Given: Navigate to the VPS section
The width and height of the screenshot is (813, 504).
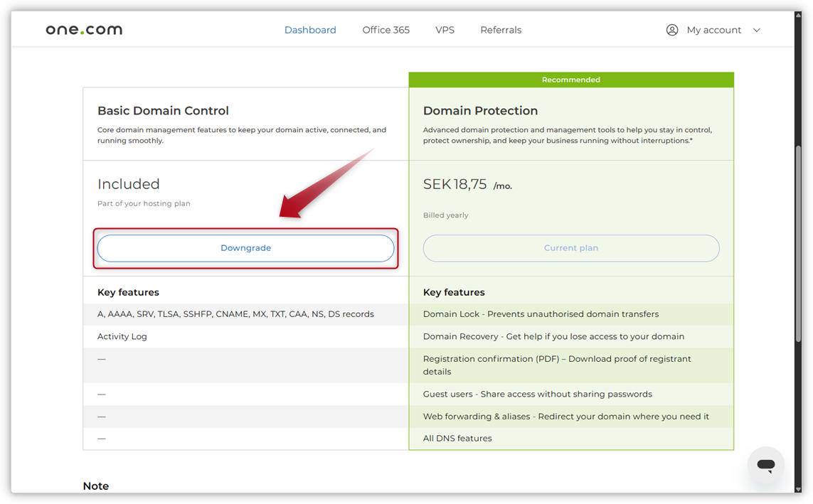Looking at the screenshot, I should pos(445,29).
